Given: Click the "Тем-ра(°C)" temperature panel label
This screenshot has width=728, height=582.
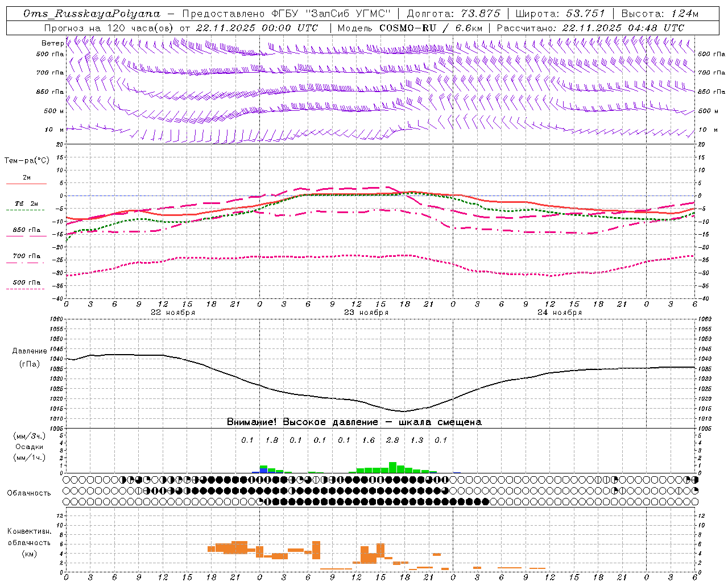Looking at the screenshot, I should (x=27, y=160).
